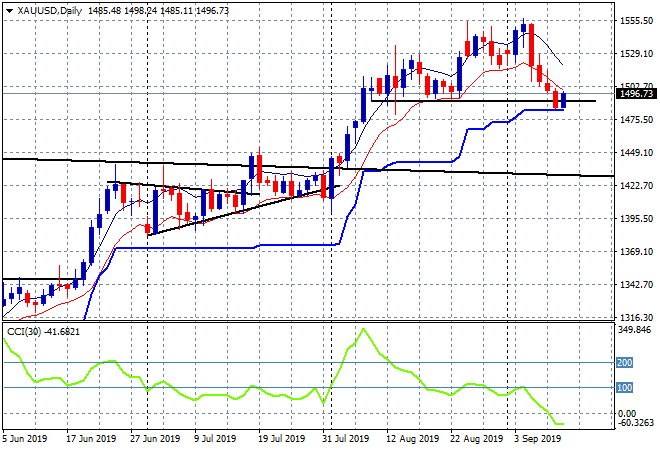Click the 1316.30 price axis label

point(636,317)
